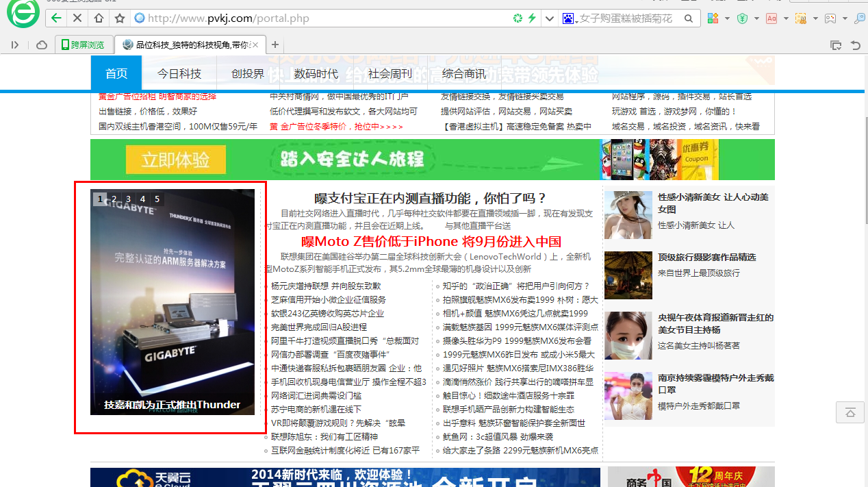Screen dimensions: 868x487
Task: Open red headline 曝Moto Z售价低于iPhone
Action: [x=431, y=241]
